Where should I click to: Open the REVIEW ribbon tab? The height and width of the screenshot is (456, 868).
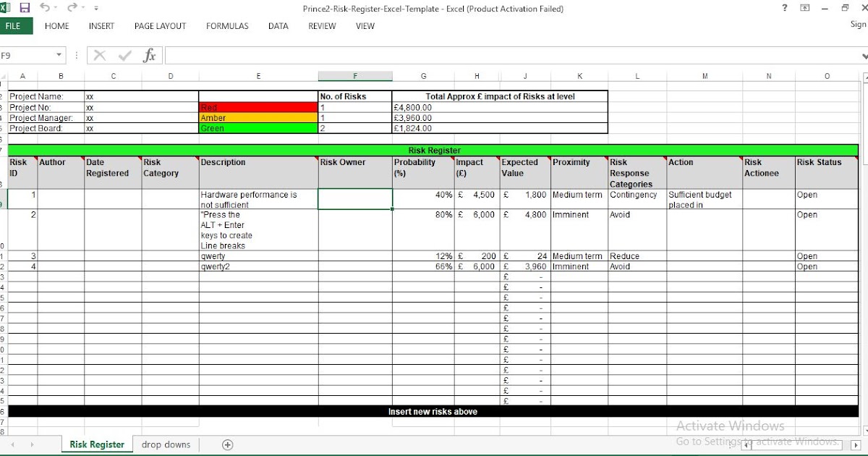point(322,26)
